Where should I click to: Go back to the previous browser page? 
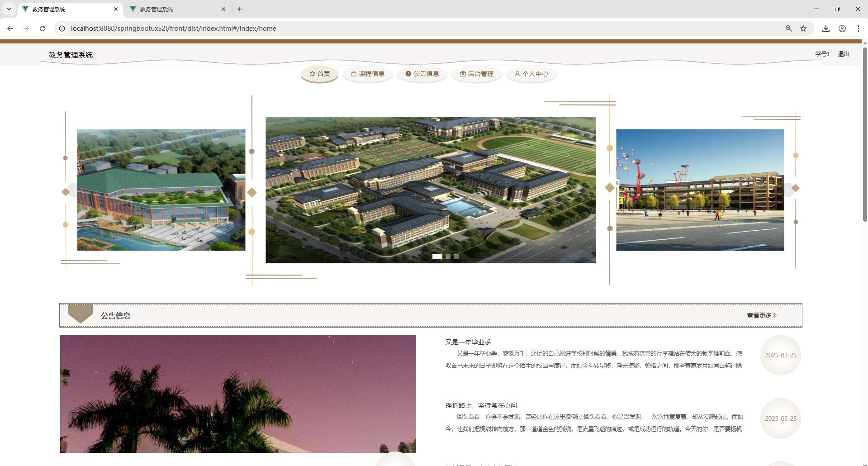10,29
